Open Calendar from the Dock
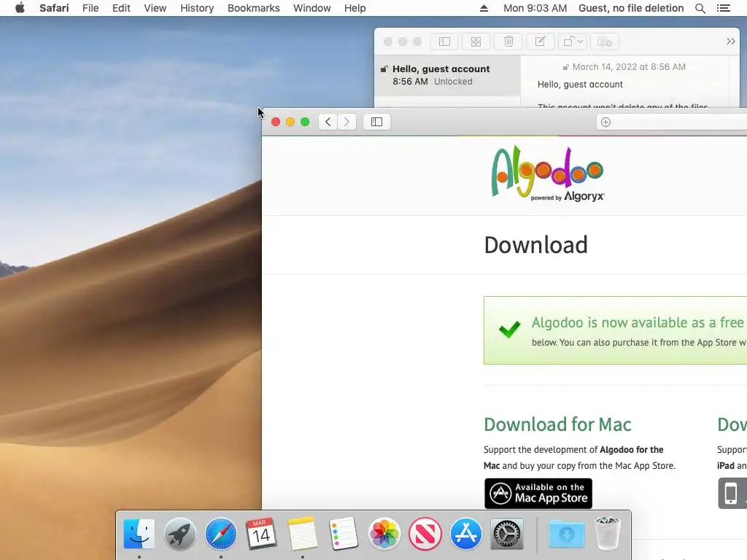The height and width of the screenshot is (560, 747). pos(261,534)
